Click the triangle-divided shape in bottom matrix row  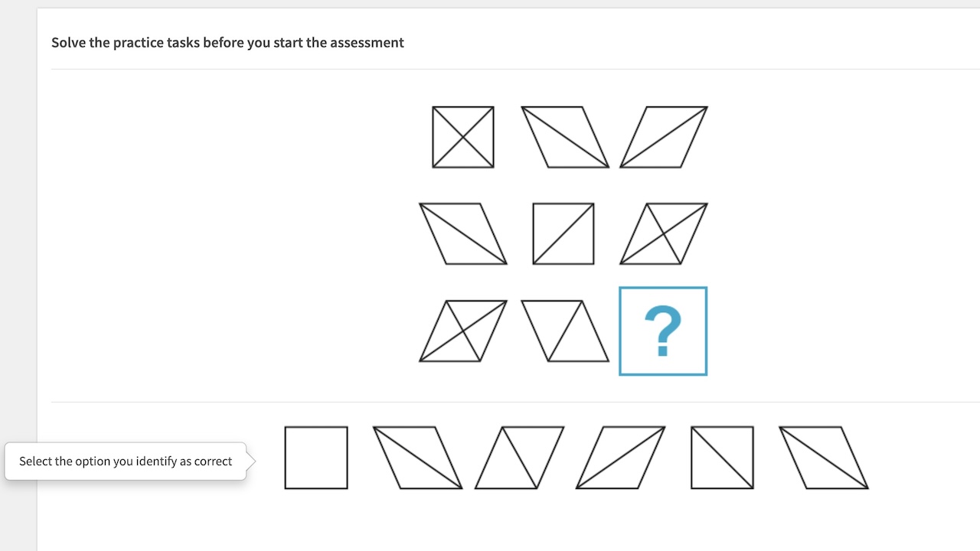563,331
